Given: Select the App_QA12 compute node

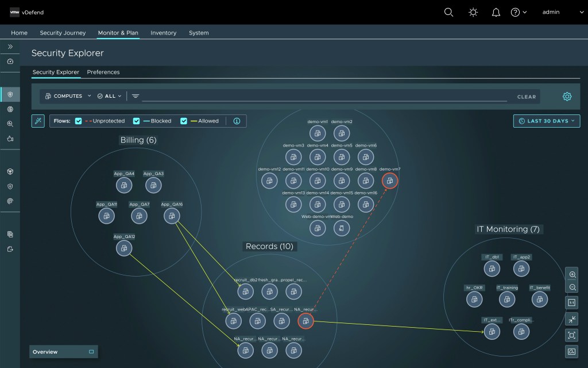Looking at the screenshot, I should (x=124, y=248).
